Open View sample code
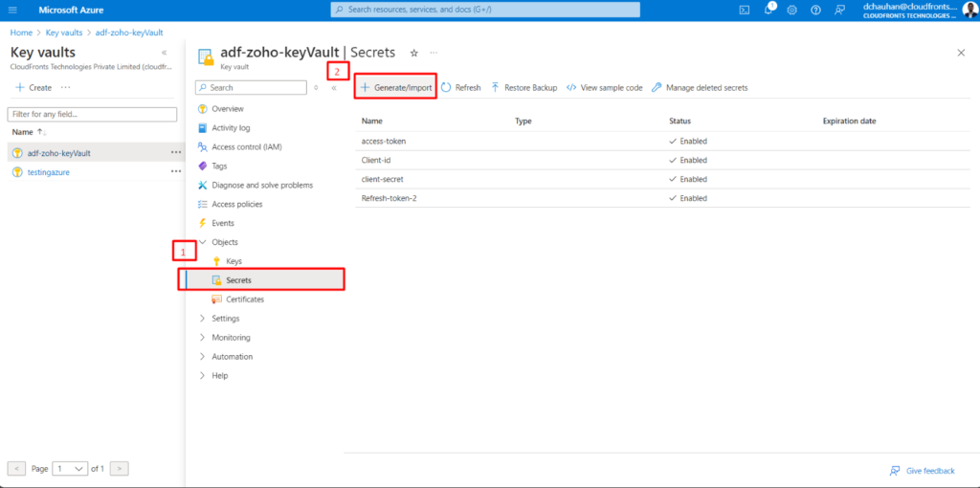 [x=605, y=87]
